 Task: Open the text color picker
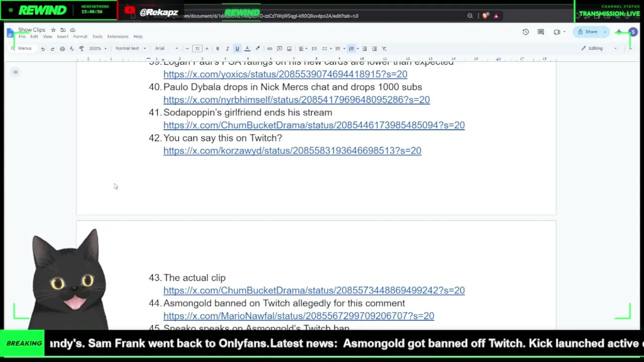247,49
